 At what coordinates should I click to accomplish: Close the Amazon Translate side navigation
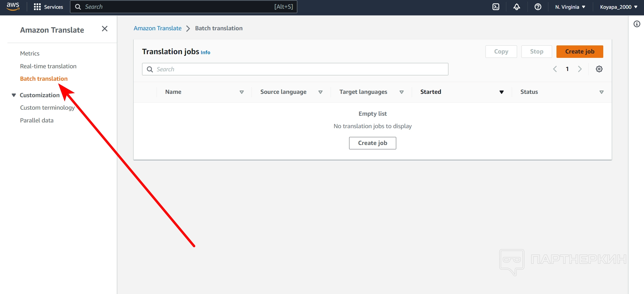point(105,29)
